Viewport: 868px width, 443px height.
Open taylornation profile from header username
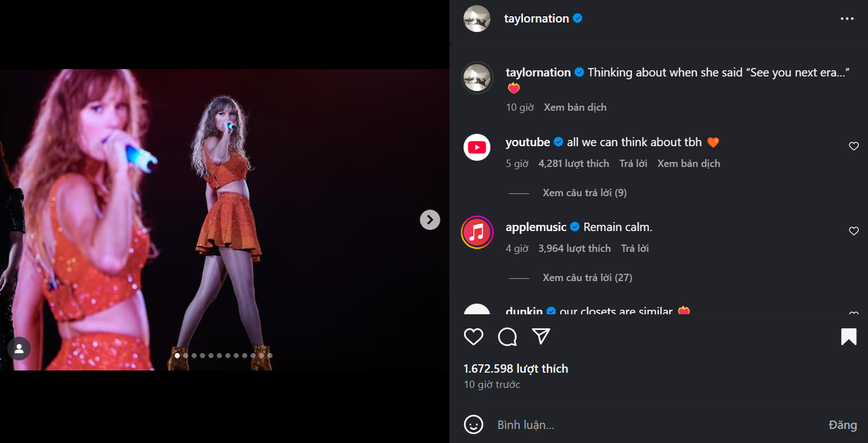[536, 19]
